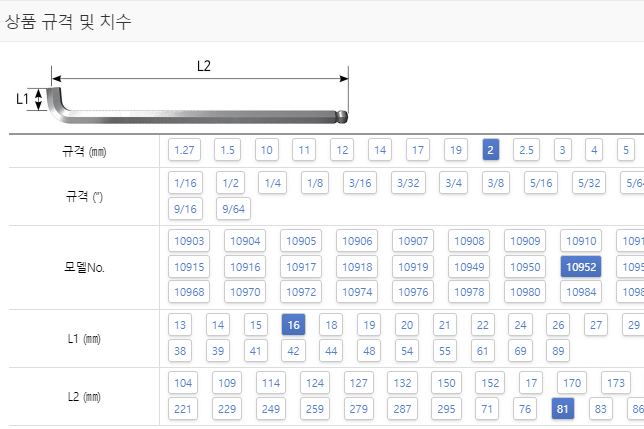Select L2 length 104 mm
This screenshot has width=644, height=429.
[183, 383]
